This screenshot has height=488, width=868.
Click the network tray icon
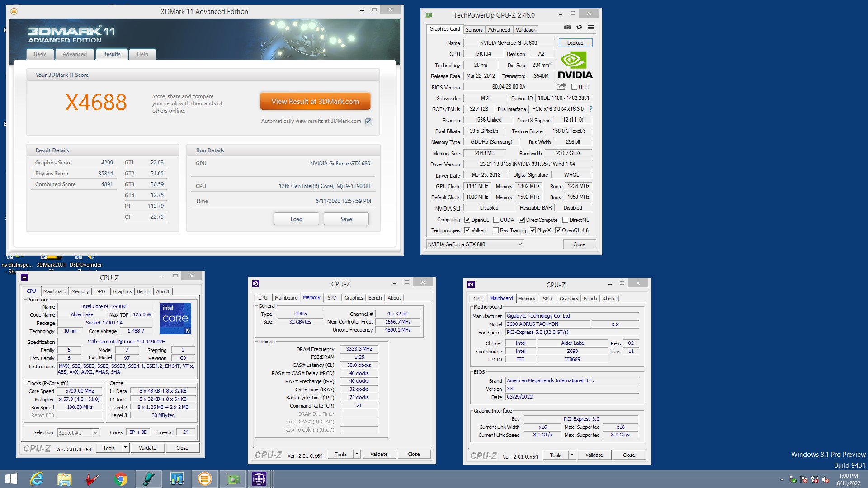pos(815,479)
